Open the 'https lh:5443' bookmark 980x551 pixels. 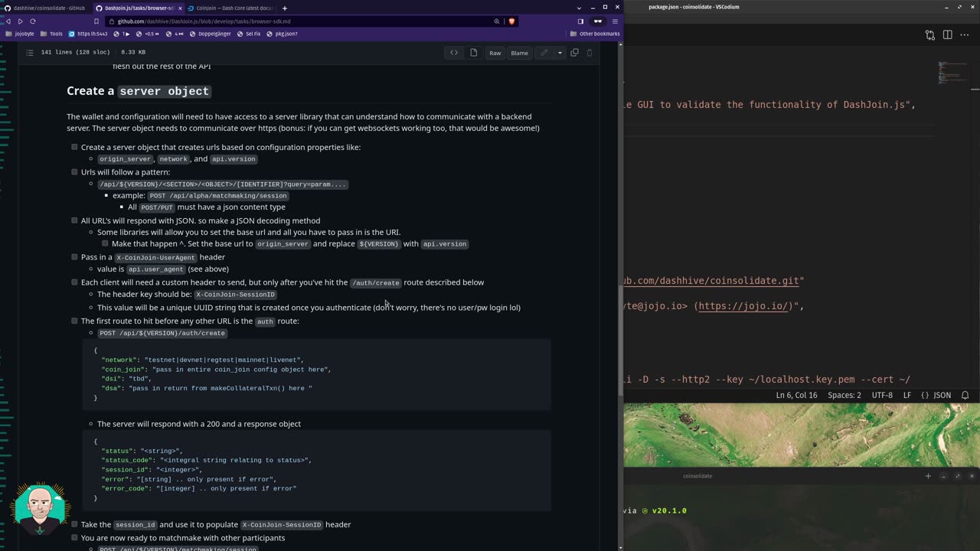tap(88, 34)
